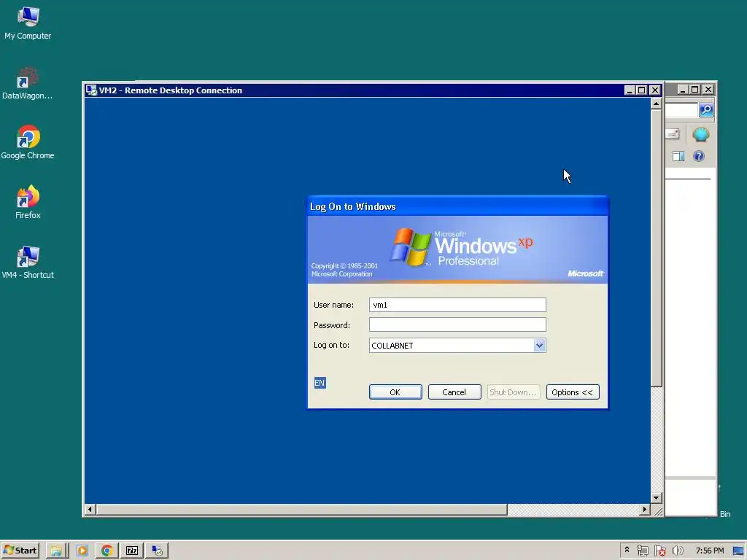The height and width of the screenshot is (560, 747).
Task: Close the VM2 Remote Desktop Connection window
Action: click(x=655, y=90)
